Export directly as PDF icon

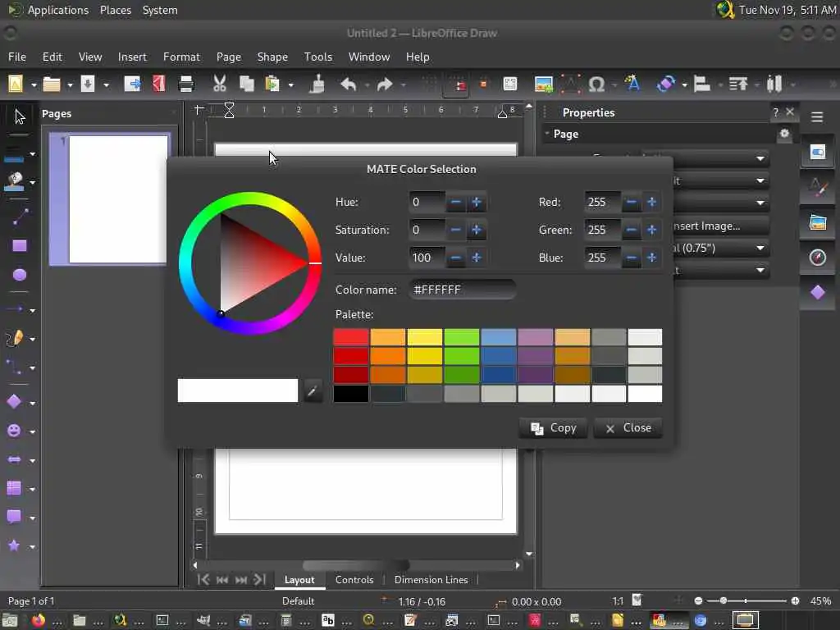tap(159, 84)
